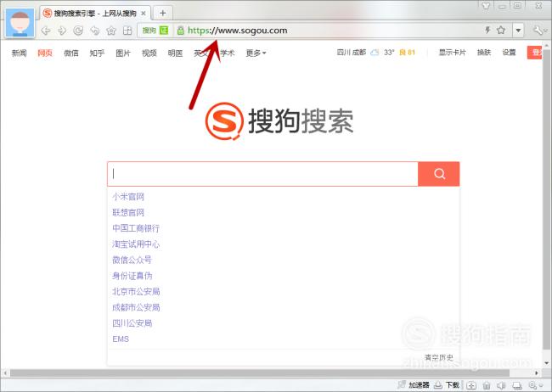The image size is (552, 392).
Task: Open the zoom magnifier dropdown in status bar
Action: 535,385
